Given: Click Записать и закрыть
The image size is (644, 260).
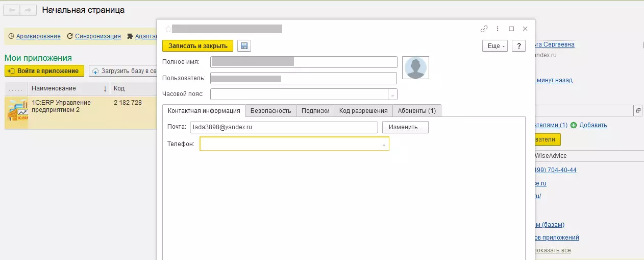Looking at the screenshot, I should point(198,46).
